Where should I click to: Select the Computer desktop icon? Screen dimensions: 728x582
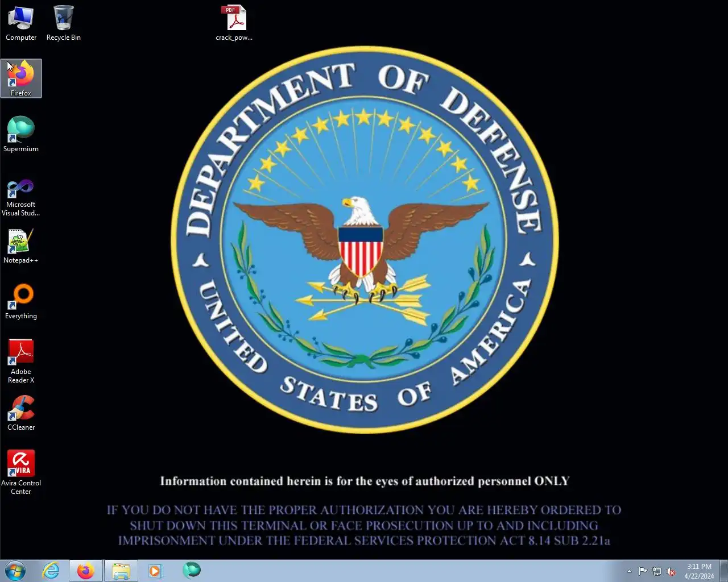coord(21,23)
